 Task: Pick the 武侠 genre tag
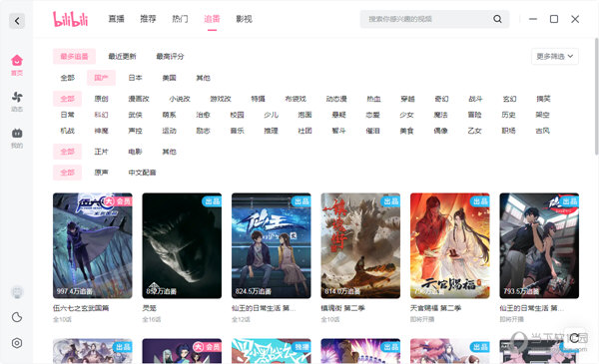(135, 115)
